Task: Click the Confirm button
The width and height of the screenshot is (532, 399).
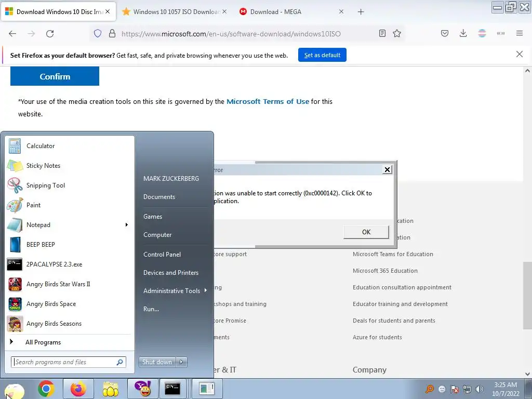Action: (x=55, y=76)
